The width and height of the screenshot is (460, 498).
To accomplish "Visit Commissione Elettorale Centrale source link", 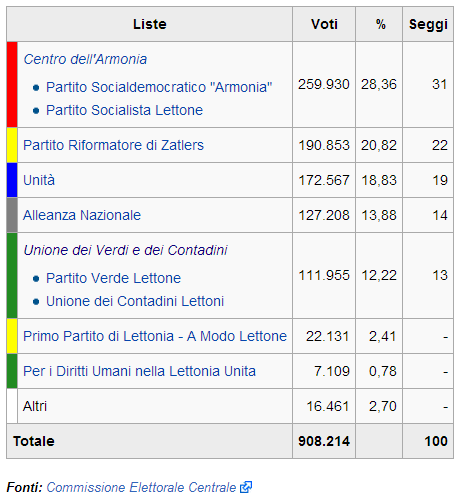I will 141,488.
